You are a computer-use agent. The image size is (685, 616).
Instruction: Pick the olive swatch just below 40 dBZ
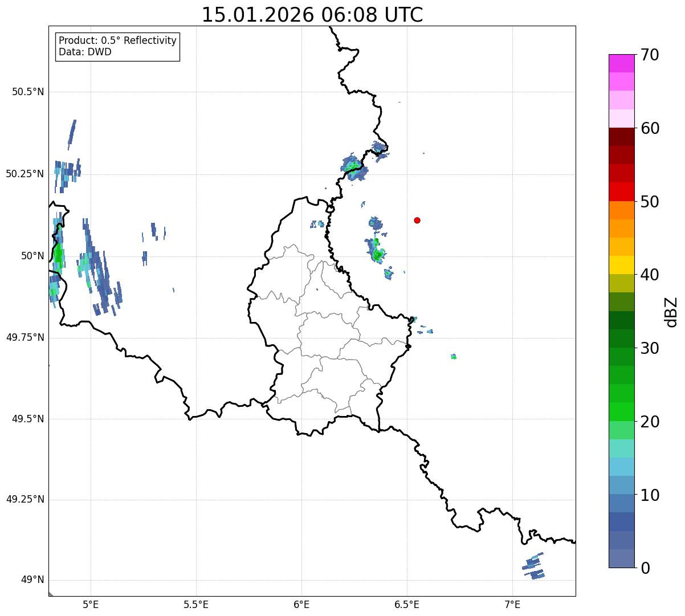click(x=621, y=284)
